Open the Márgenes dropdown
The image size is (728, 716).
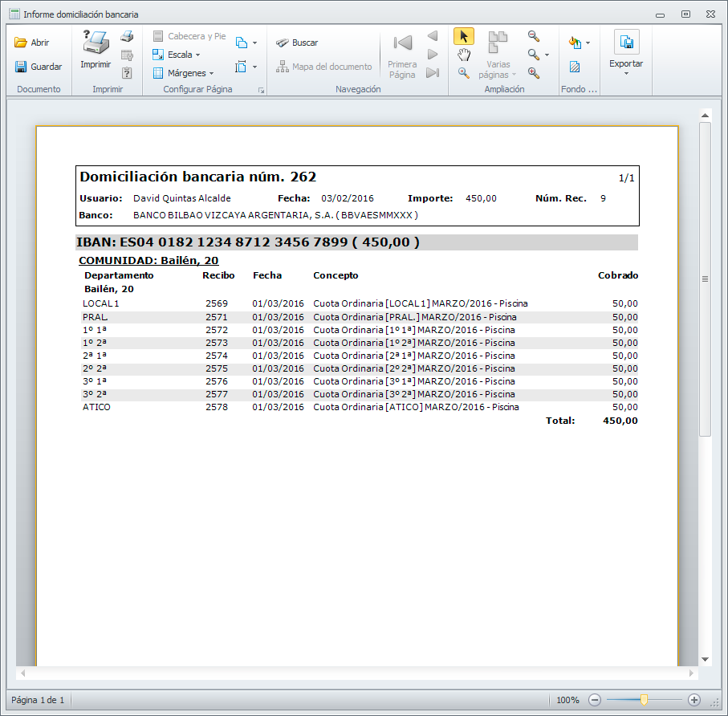pos(183,73)
